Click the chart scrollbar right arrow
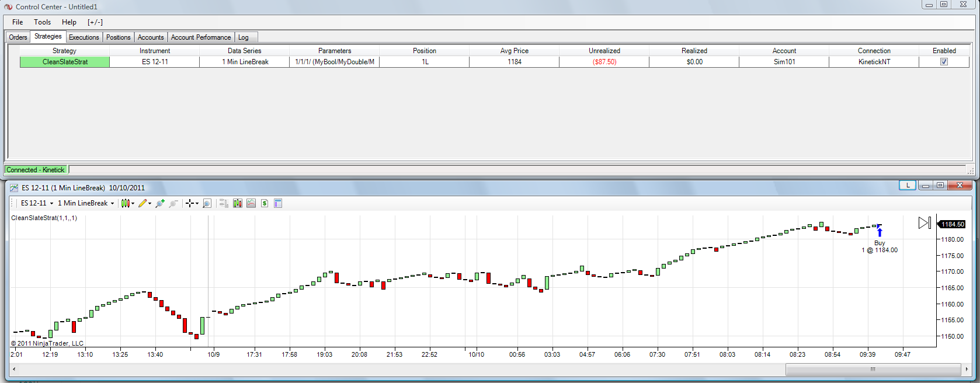 pyautogui.click(x=967, y=369)
